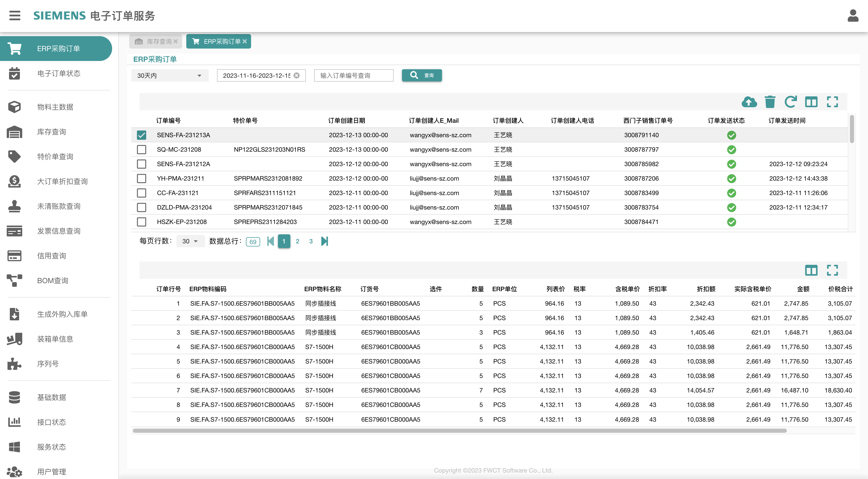
Task: Switch to the ERP采购订单 tab
Action: (219, 41)
